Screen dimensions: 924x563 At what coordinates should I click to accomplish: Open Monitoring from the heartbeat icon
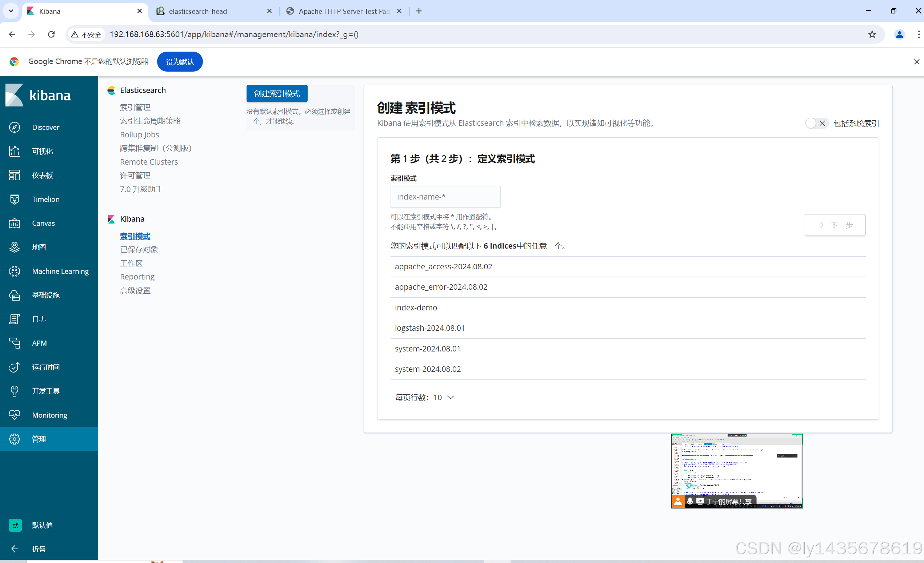14,415
